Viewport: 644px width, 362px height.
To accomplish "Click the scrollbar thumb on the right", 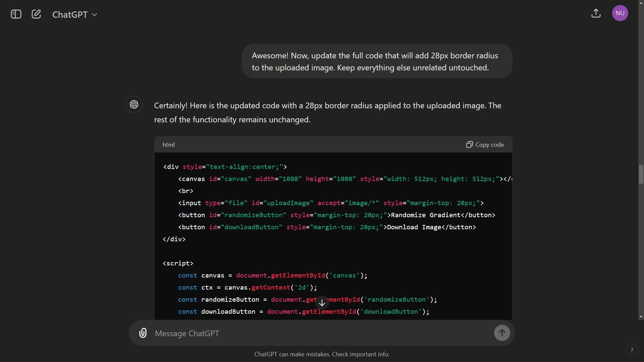I will [x=641, y=174].
